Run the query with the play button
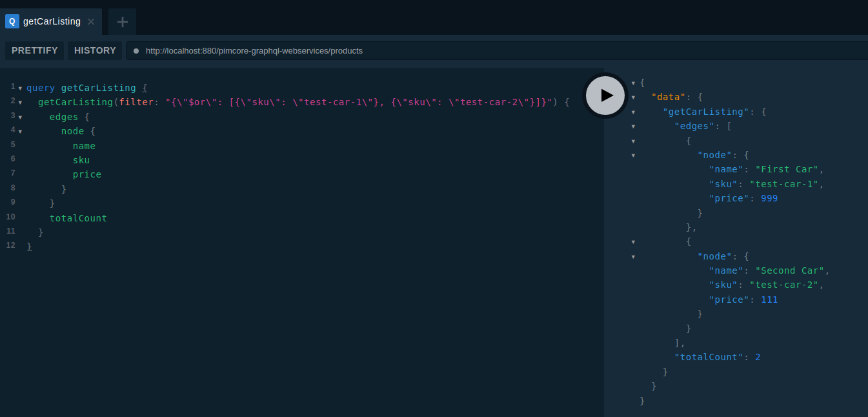This screenshot has height=417, width=868. (x=605, y=96)
